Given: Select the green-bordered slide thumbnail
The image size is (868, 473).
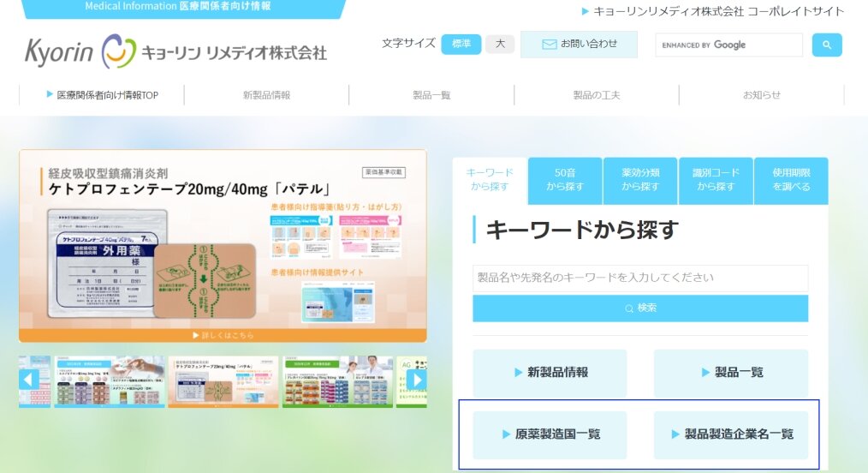Looking at the screenshot, I should pyautogui.click(x=337, y=381).
